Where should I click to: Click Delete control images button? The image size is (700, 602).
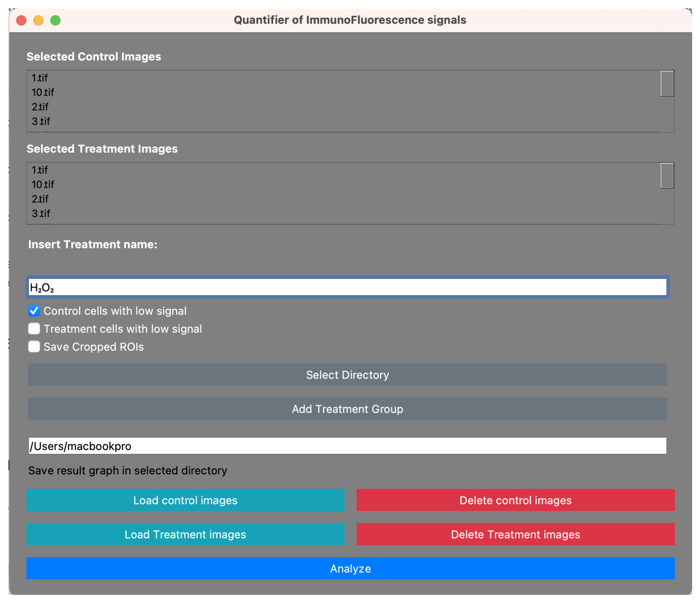pyautogui.click(x=515, y=500)
